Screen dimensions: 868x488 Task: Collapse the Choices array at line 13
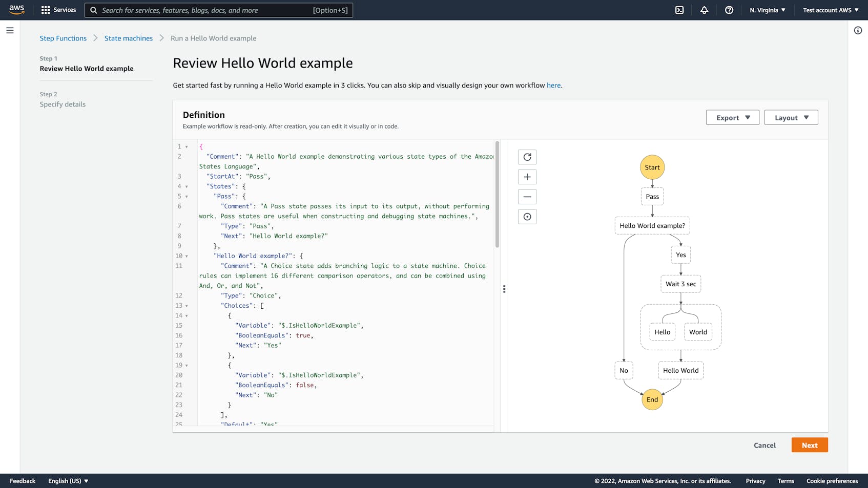[x=187, y=305]
